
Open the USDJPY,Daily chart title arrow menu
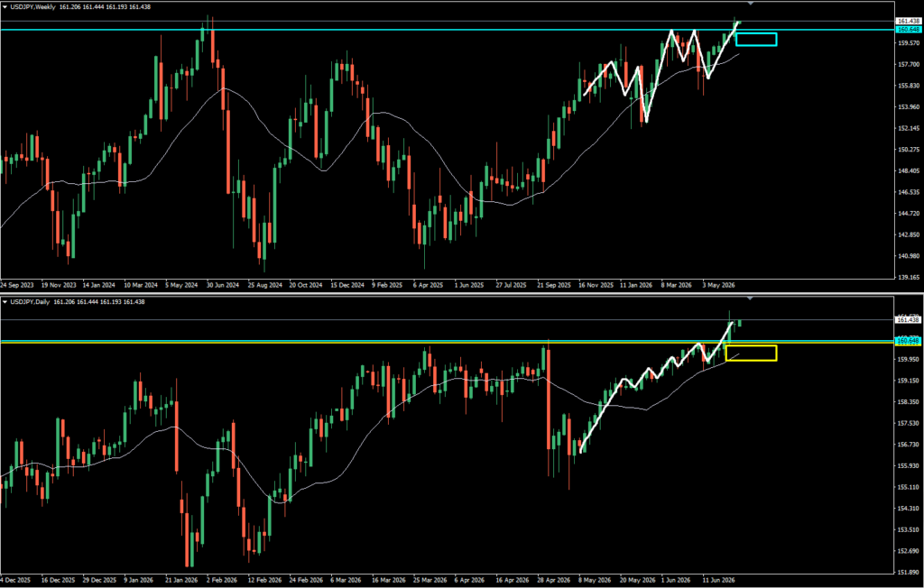click(x=5, y=301)
